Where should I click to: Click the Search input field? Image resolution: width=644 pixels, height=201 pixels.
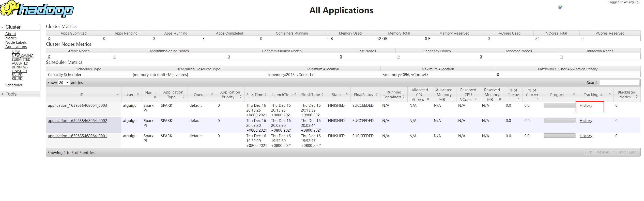[619, 83]
